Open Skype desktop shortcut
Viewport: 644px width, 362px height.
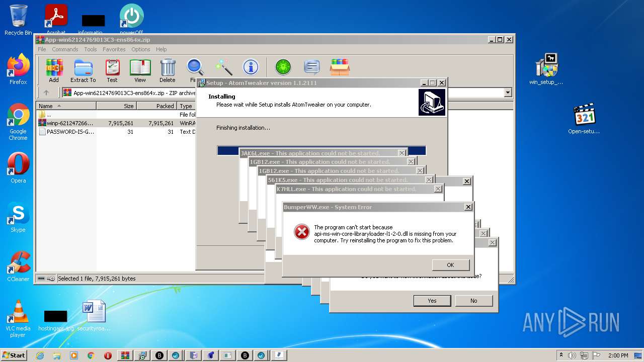pos(18,217)
